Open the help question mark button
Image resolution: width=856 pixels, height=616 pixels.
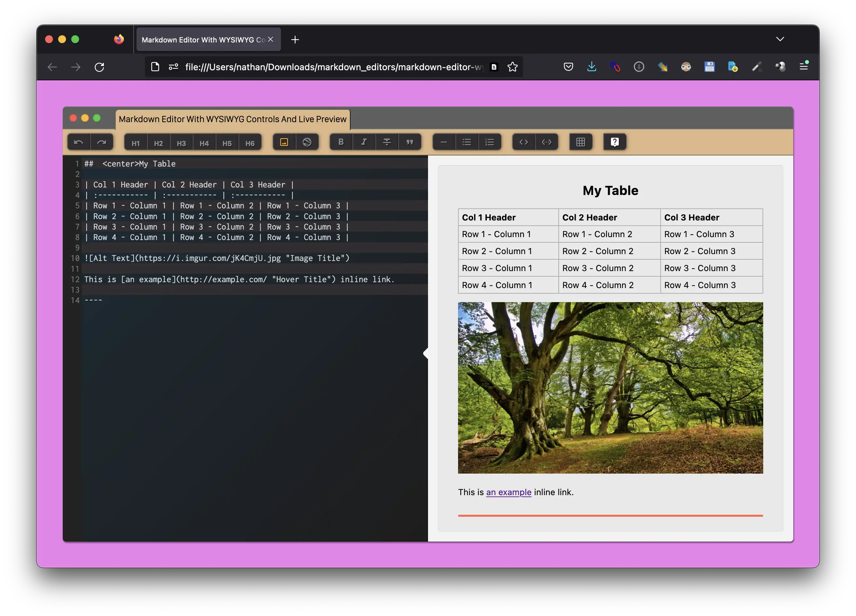click(x=615, y=142)
